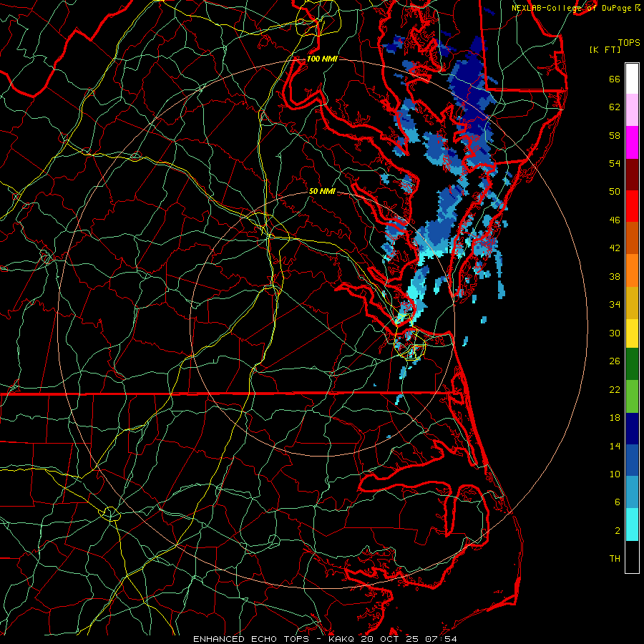Click the TOPS legend title
Viewport: 644px width, 644px height.
tap(629, 43)
